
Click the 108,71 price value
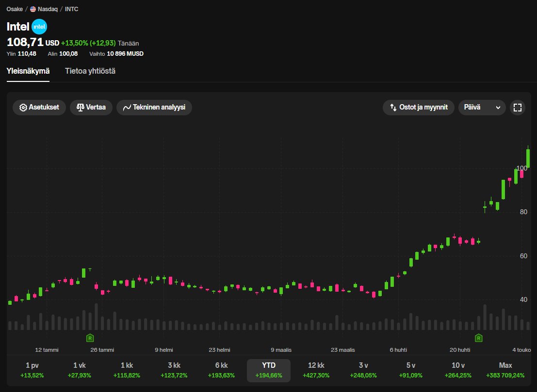point(25,42)
